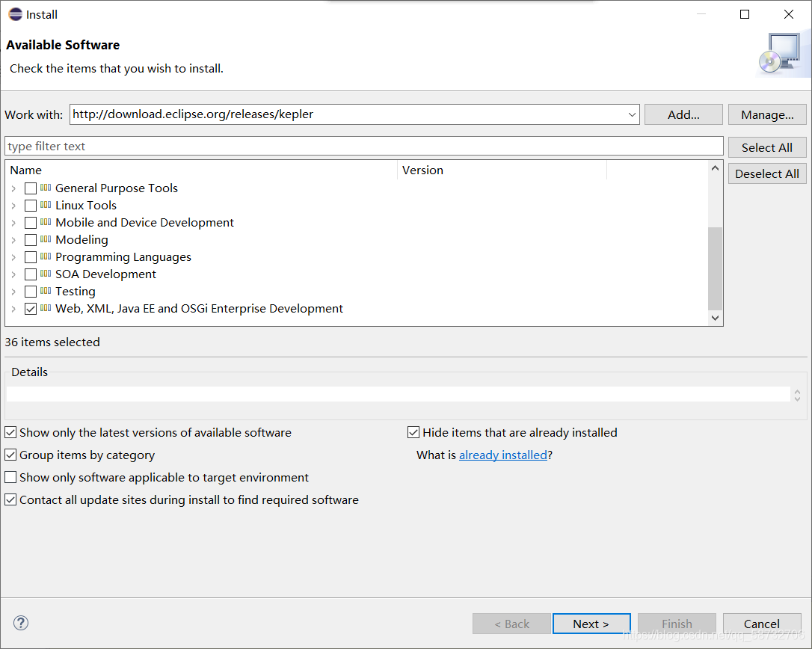The image size is (812, 649).
Task: Check the Testing checkbox
Action: click(x=31, y=292)
